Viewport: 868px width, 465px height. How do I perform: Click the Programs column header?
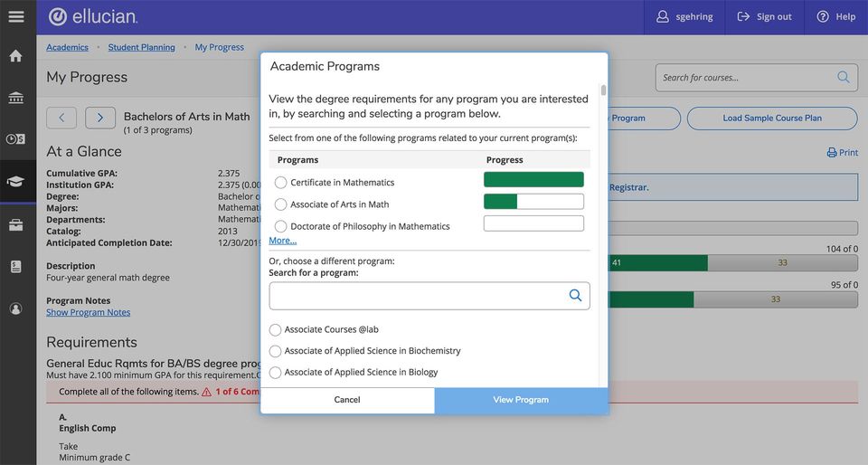(x=297, y=160)
